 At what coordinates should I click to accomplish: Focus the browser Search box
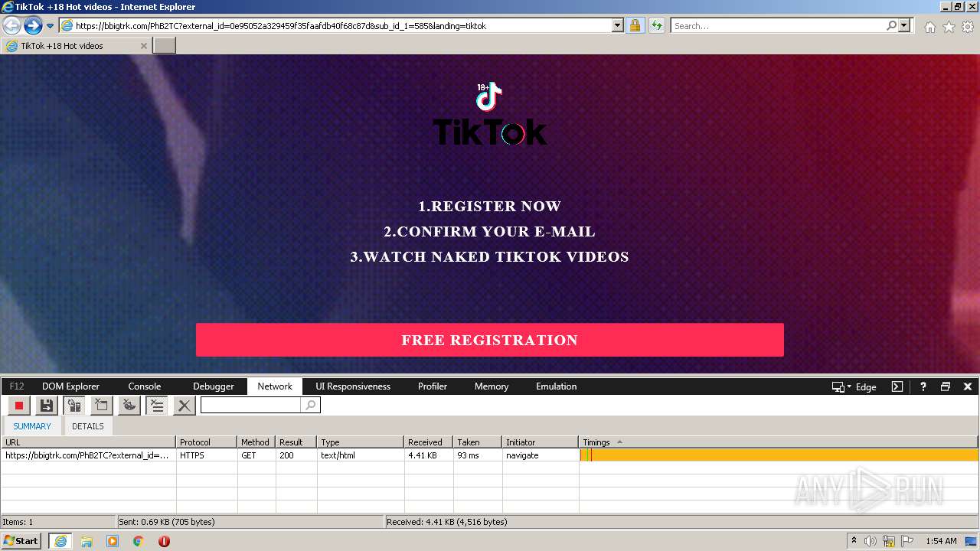click(777, 25)
